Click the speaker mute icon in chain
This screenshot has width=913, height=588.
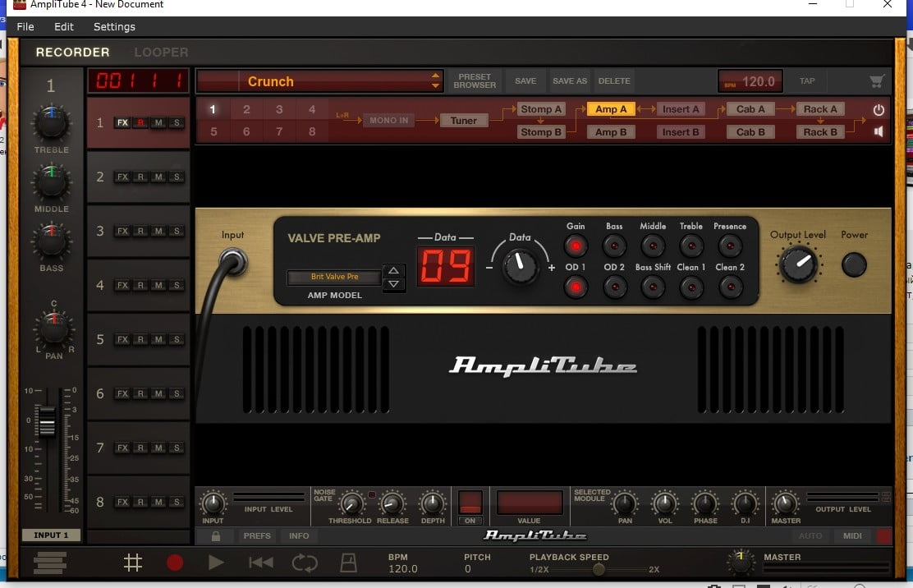[x=879, y=131]
